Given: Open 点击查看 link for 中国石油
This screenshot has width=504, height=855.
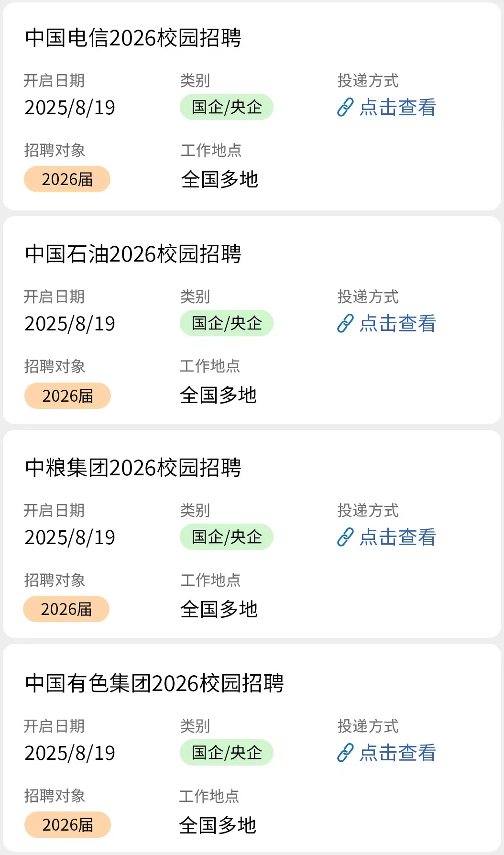Looking at the screenshot, I should click(397, 324).
